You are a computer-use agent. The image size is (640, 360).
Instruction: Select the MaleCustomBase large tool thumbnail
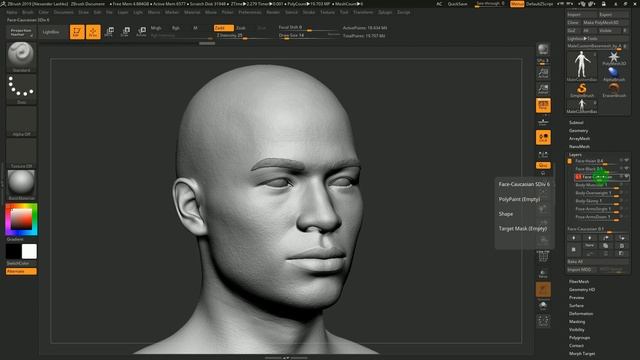point(582,66)
